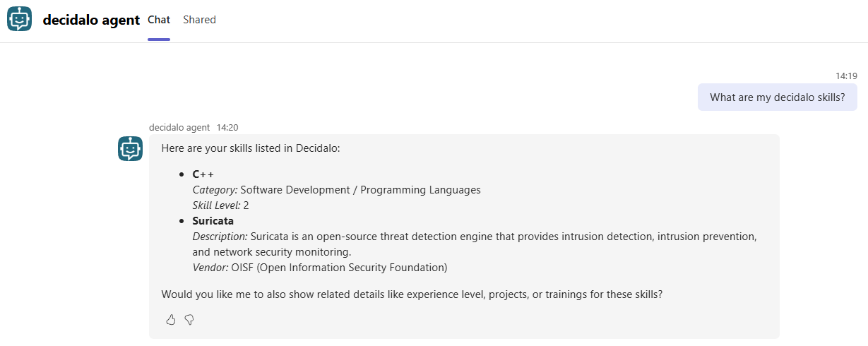The image size is (868, 346).
Task: Open the Shared tab
Action: [x=199, y=20]
